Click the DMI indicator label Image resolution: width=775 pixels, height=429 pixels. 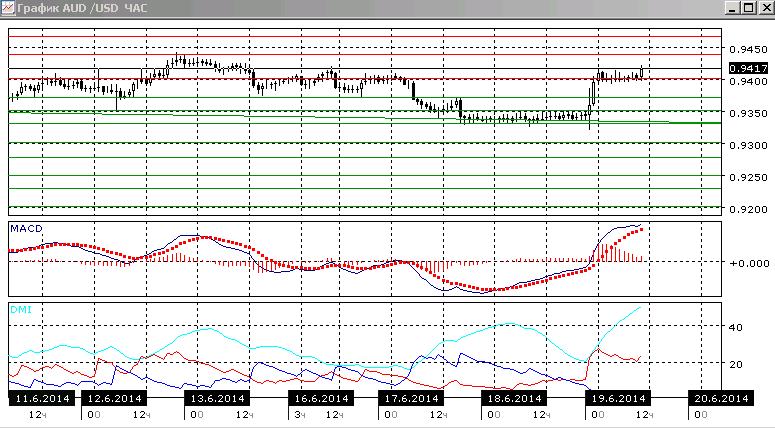point(21,310)
